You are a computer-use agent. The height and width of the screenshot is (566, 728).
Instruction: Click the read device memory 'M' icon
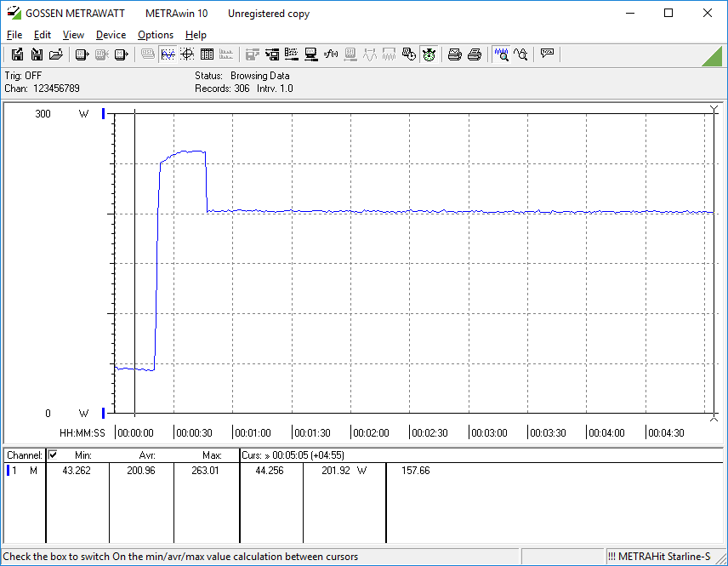pos(121,54)
